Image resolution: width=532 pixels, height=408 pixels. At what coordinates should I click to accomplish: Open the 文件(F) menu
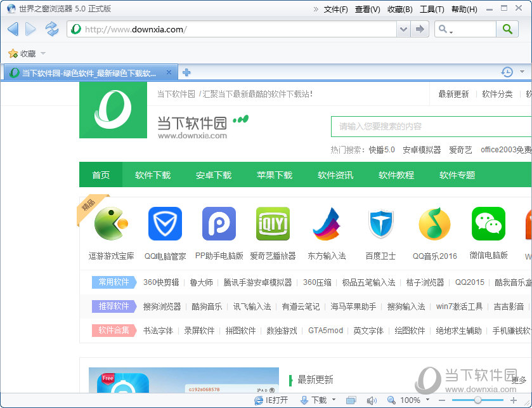(335, 9)
